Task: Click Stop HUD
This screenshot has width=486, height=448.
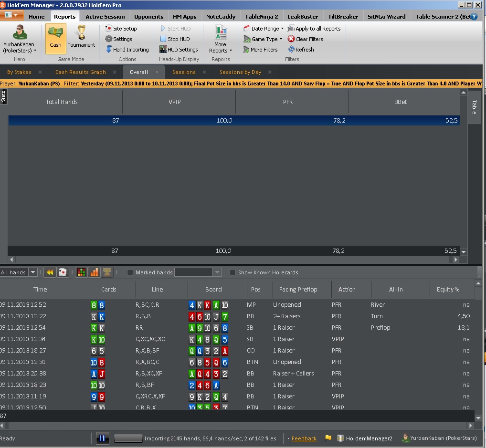Action: [175, 39]
